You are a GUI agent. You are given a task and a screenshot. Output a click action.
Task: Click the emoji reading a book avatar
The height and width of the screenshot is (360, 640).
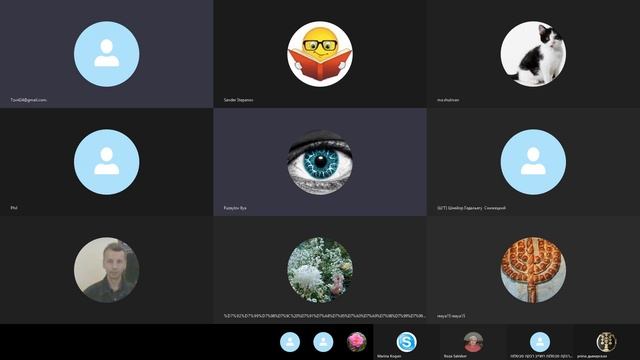[x=320, y=54]
